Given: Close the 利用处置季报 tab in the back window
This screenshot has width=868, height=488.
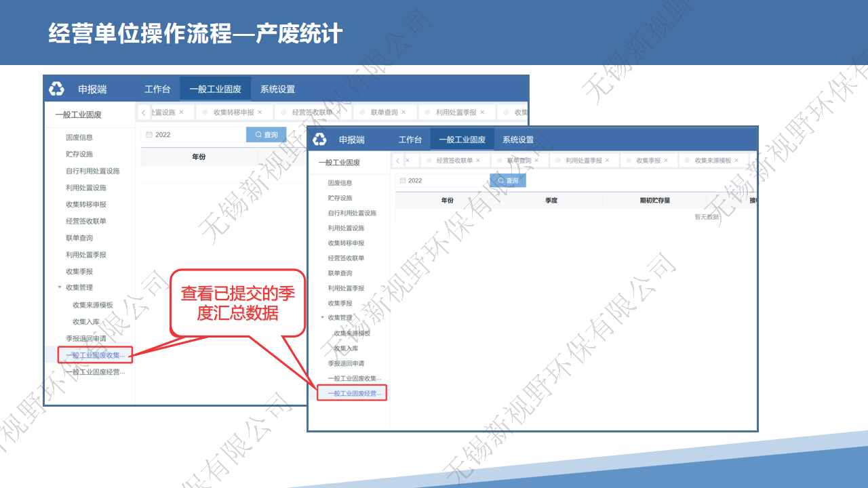Looking at the screenshot, I should (482, 113).
